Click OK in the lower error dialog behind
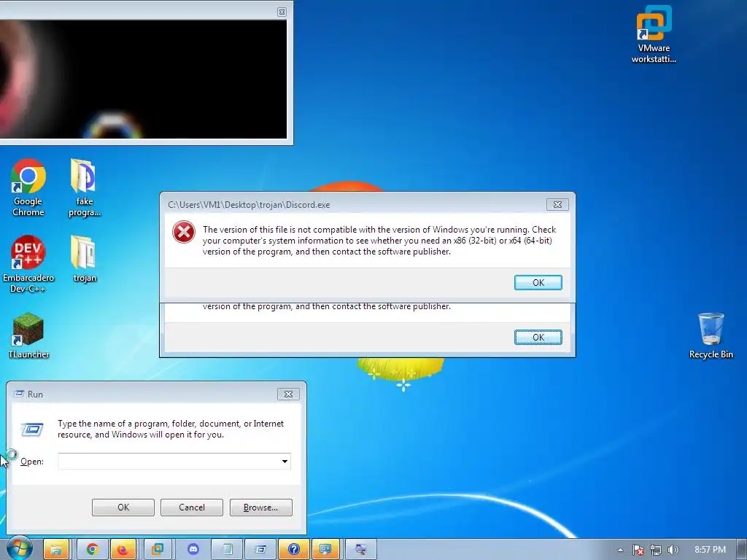The width and height of the screenshot is (747, 560). click(x=538, y=337)
